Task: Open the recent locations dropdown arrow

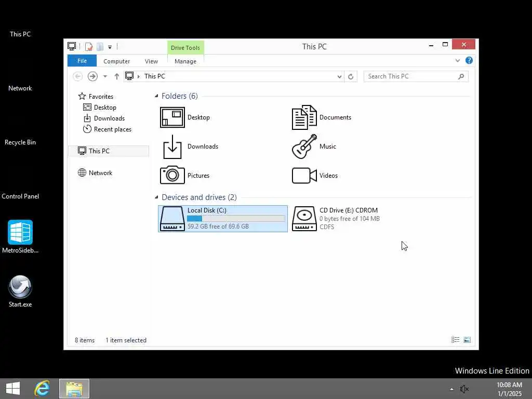Action: point(105,76)
